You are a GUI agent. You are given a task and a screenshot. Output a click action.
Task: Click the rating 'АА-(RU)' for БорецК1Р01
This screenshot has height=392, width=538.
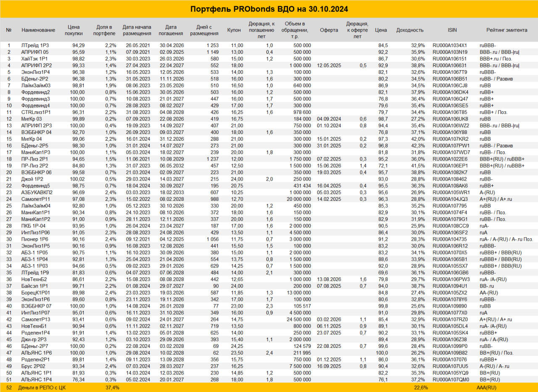[x=489, y=293]
